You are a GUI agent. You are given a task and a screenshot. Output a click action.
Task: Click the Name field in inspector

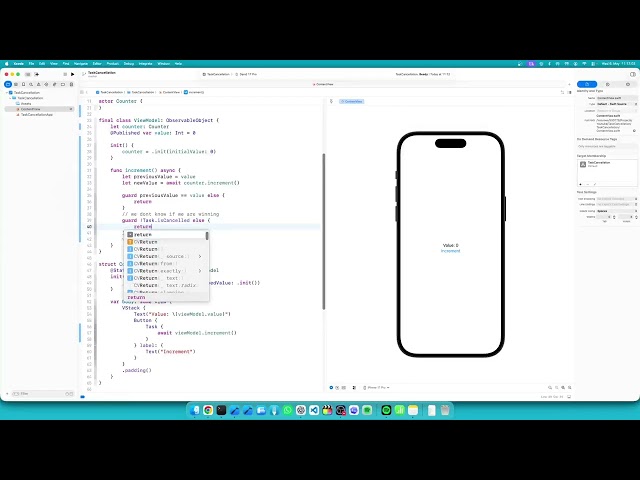click(x=617, y=98)
